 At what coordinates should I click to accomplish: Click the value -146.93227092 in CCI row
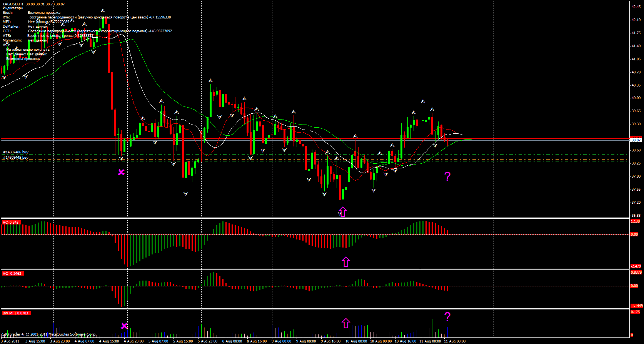(x=160, y=31)
